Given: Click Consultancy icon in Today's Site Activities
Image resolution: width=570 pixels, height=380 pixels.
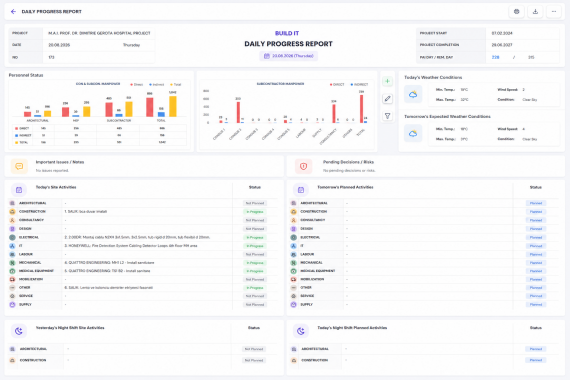Looking at the screenshot, I should point(12,220).
